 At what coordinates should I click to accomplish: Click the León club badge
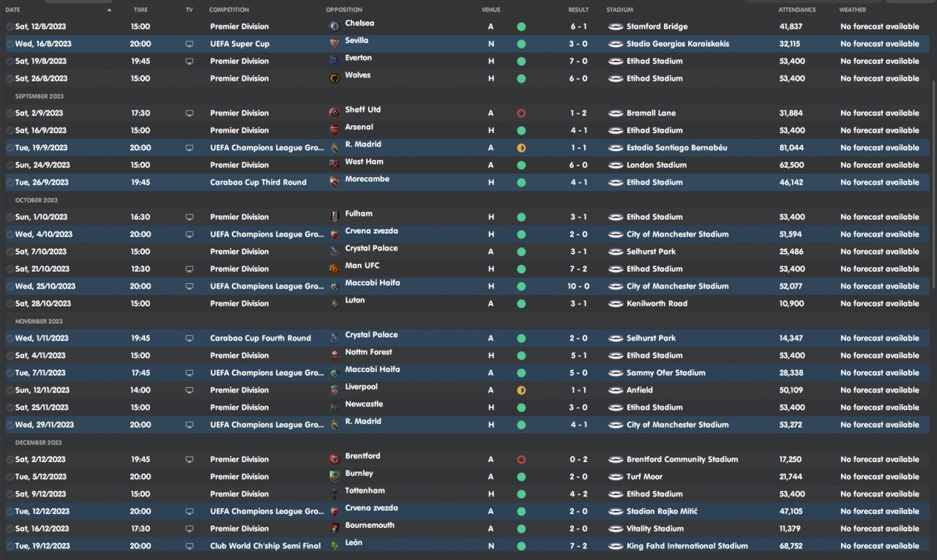335,545
